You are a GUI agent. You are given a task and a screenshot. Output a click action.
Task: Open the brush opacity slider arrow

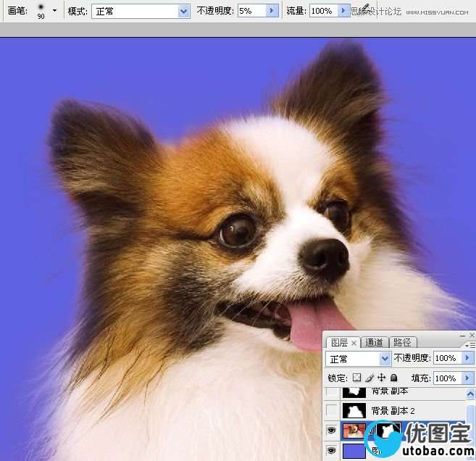tap(272, 11)
